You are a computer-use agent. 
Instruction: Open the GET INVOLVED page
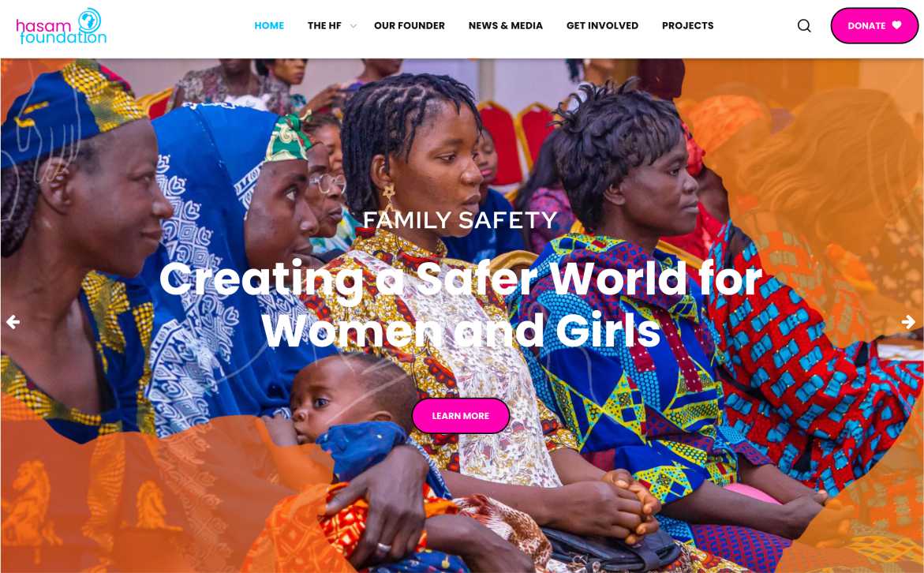[x=602, y=26]
